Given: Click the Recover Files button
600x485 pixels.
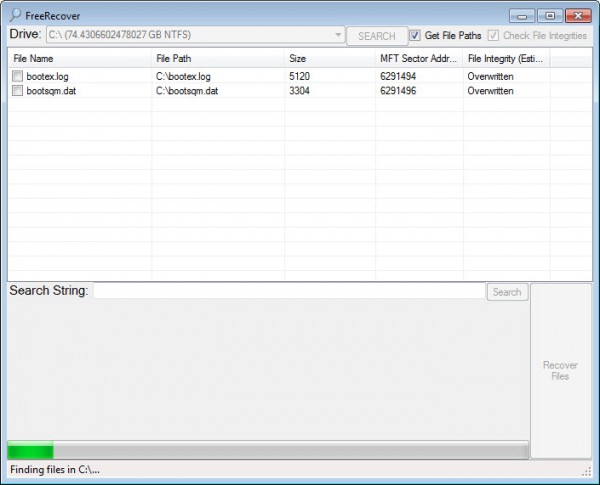Looking at the screenshot, I should [560, 371].
